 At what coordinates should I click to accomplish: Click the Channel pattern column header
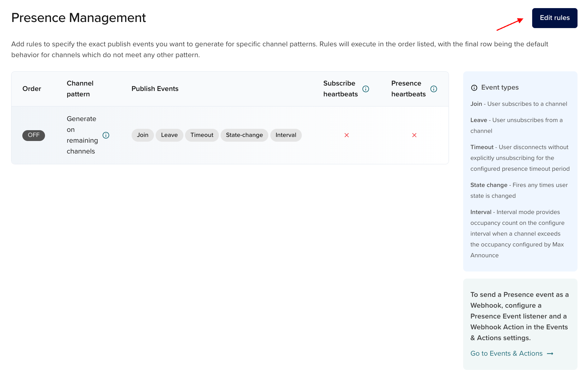pos(80,89)
